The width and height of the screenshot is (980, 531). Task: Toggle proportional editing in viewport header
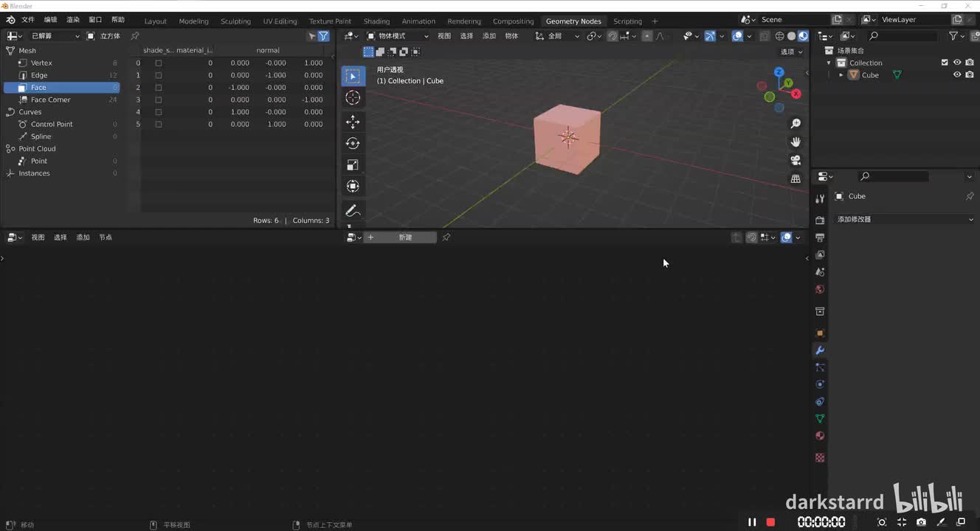[647, 35]
